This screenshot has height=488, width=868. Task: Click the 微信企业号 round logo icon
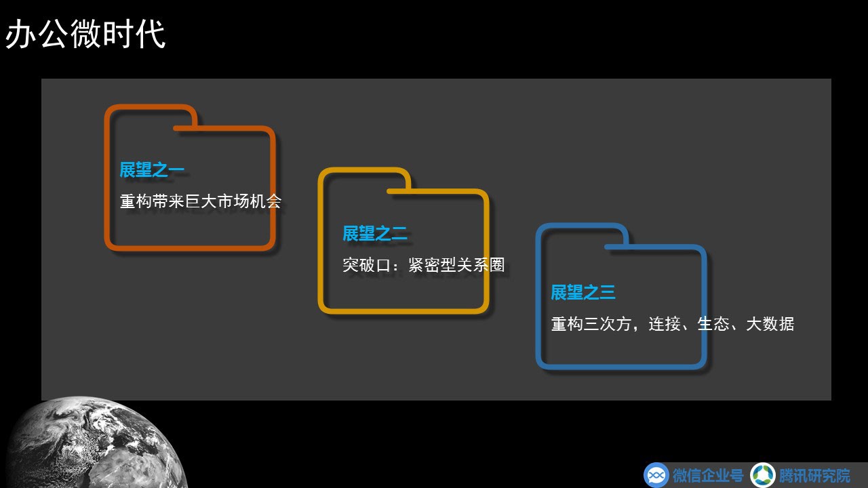pos(656,475)
